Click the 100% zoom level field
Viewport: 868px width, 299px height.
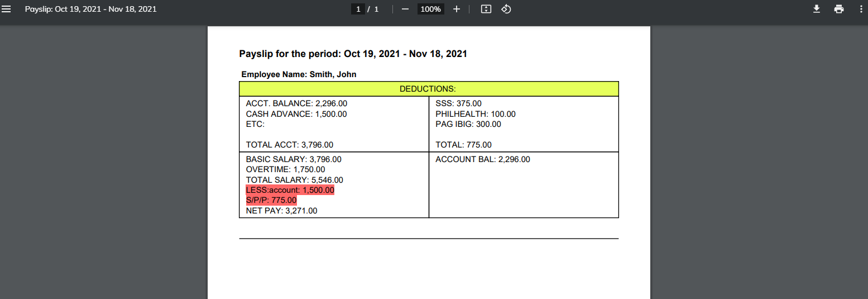[x=431, y=9]
